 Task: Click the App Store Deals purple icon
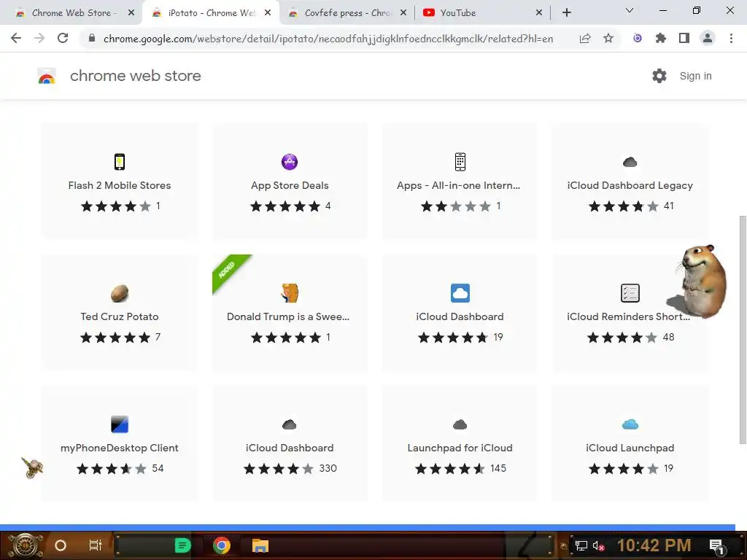pos(290,162)
